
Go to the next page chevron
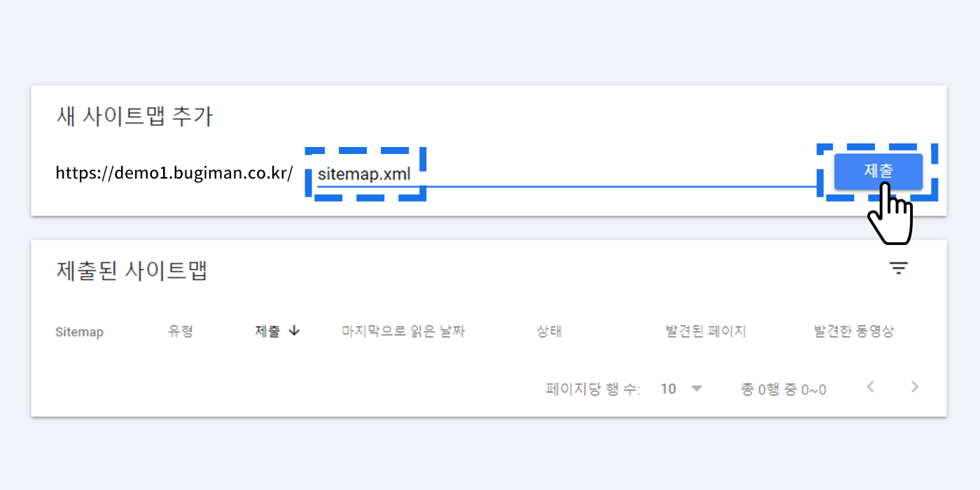(914, 386)
